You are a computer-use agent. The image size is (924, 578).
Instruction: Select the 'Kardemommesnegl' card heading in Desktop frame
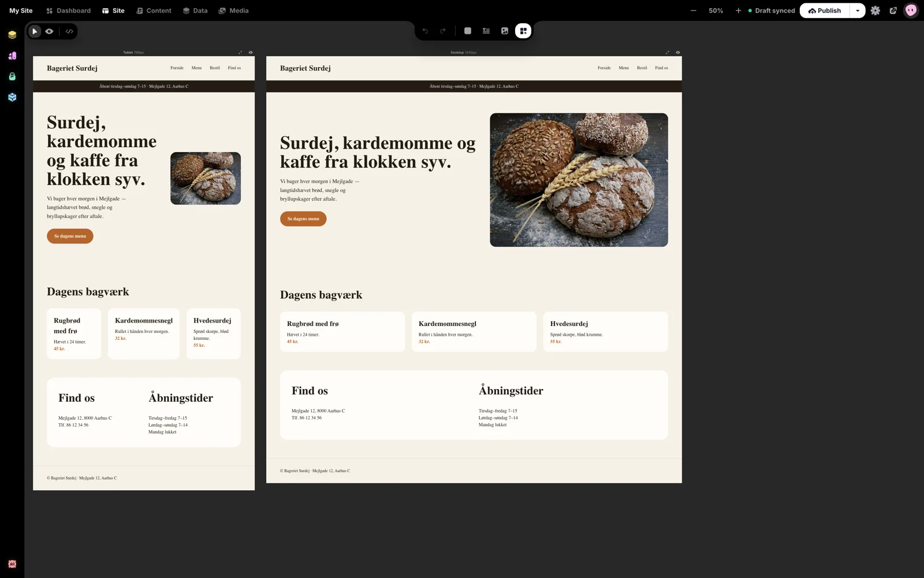pos(448,324)
